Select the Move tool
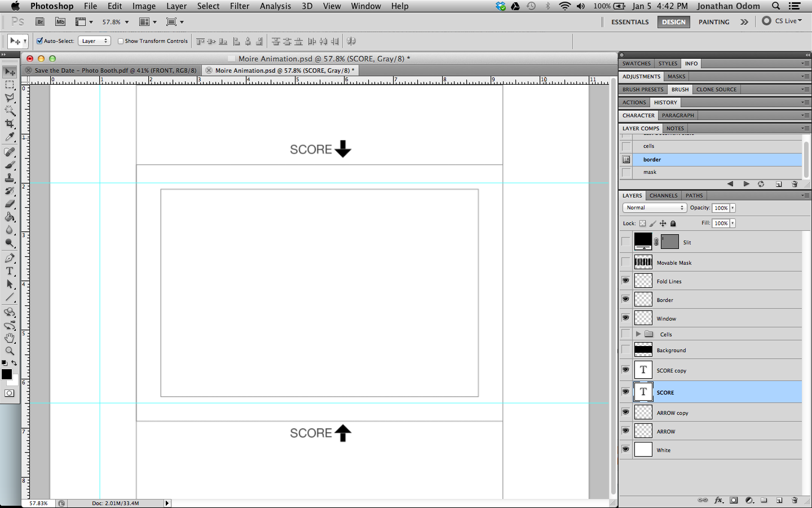The height and width of the screenshot is (508, 812). [x=10, y=72]
